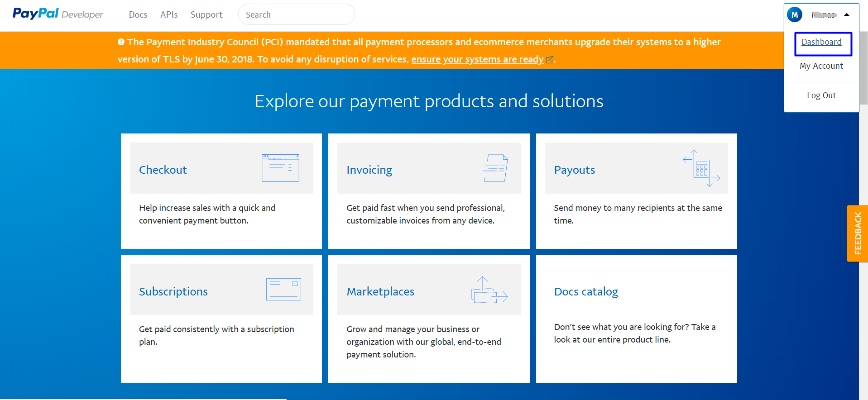Click "Don't see what you are looking for" text
This screenshot has height=400, width=868.
point(635,333)
